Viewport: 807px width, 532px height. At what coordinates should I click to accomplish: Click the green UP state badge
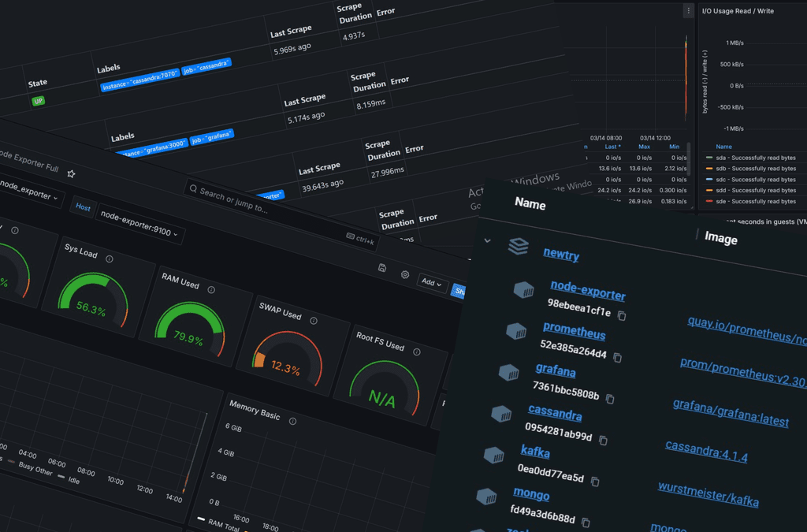pos(38,101)
